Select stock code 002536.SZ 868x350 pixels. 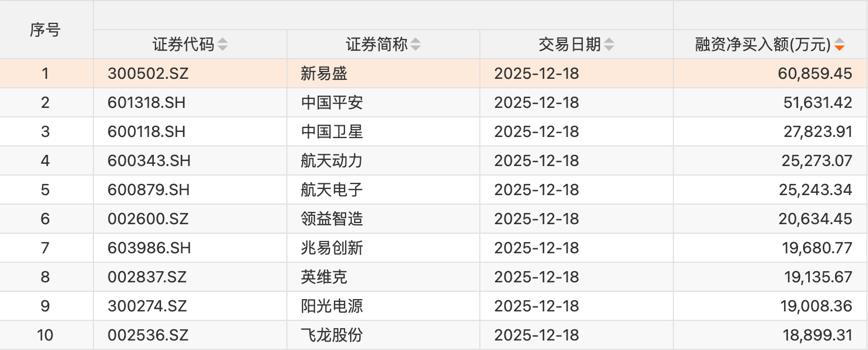[148, 335]
